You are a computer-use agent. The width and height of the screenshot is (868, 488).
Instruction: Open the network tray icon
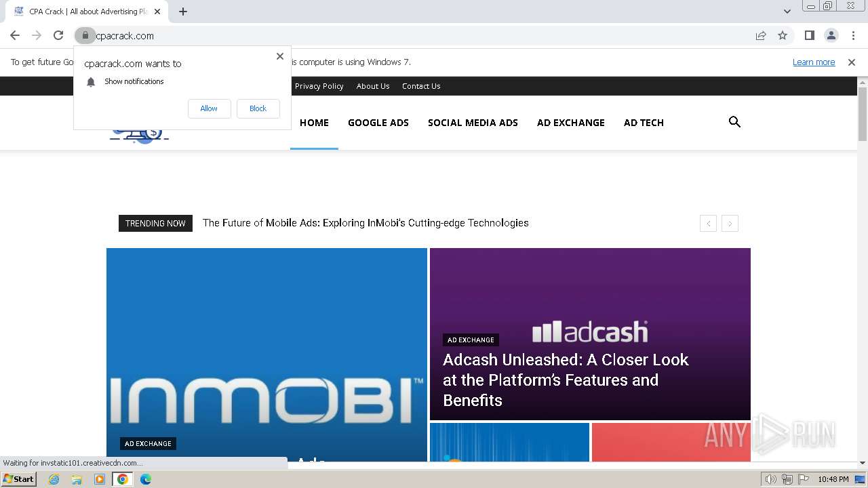click(787, 479)
